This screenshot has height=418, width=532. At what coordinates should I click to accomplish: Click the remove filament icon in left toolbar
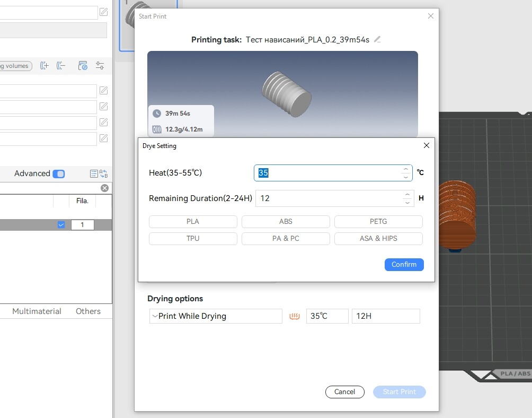[61, 66]
